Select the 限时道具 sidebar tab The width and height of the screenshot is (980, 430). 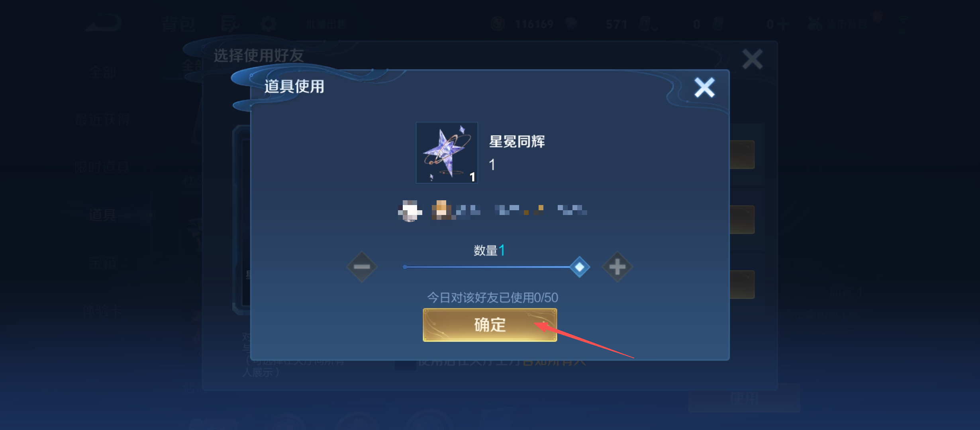click(102, 167)
